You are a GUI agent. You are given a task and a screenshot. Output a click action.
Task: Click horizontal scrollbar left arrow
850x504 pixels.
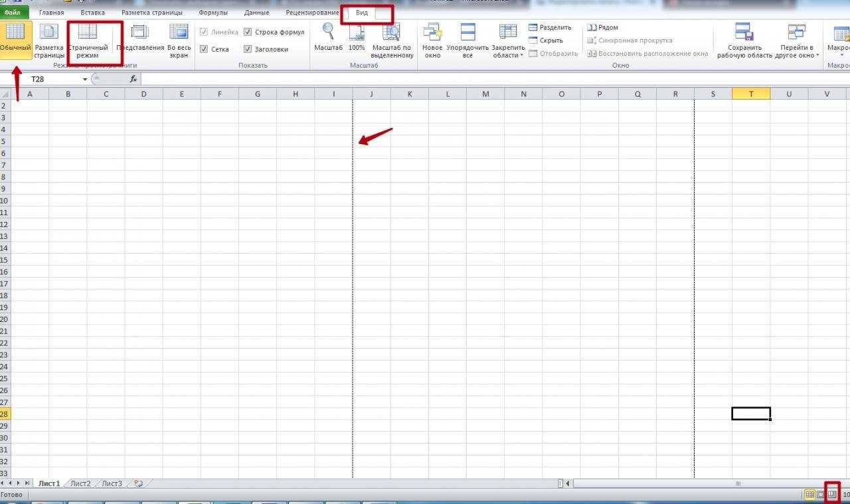click(568, 483)
